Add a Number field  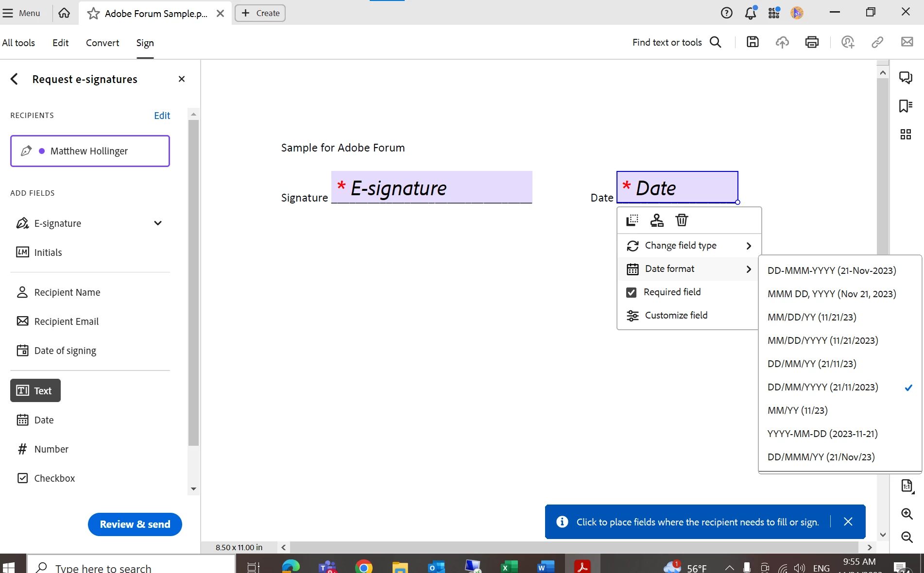43,449
